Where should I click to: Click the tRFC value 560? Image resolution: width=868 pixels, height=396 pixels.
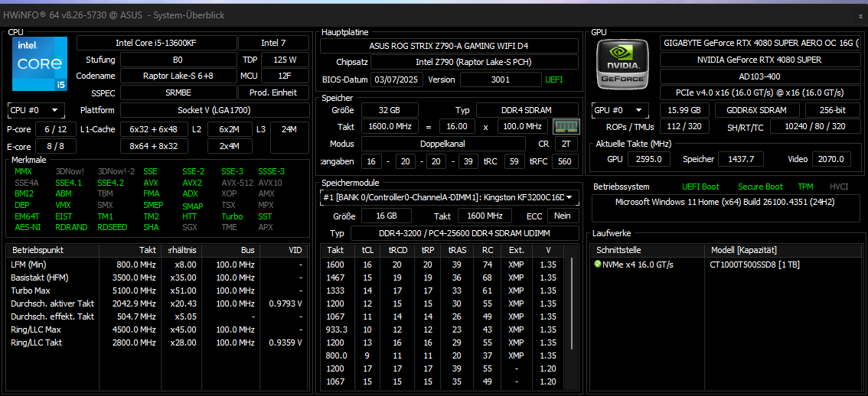565,161
